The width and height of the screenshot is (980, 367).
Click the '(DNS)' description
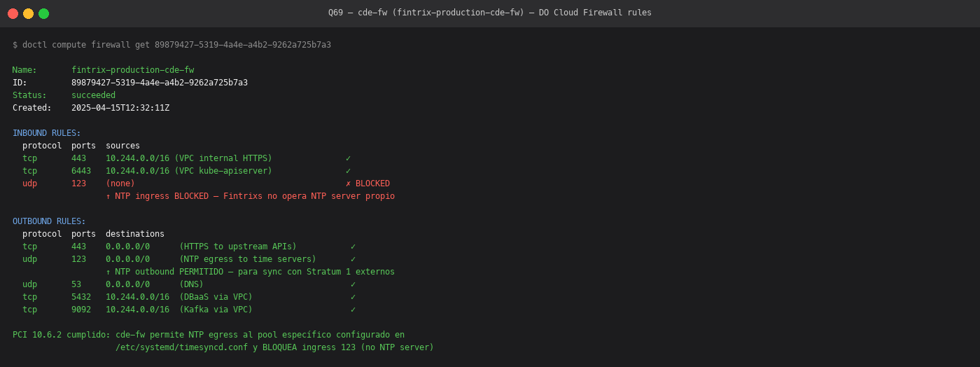click(x=191, y=284)
